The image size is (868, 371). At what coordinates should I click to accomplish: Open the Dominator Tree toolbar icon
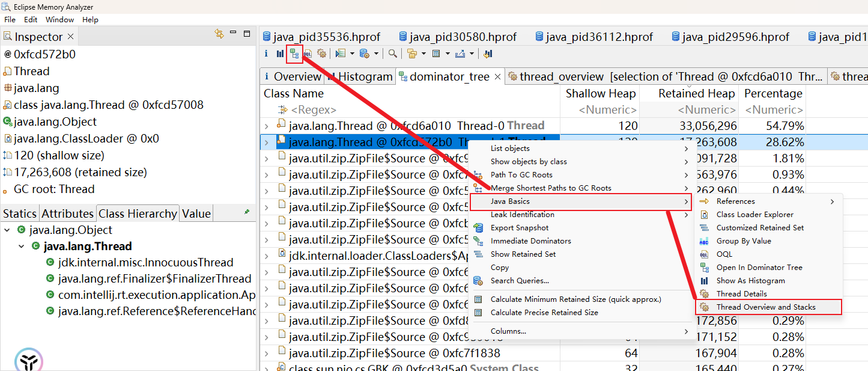[x=294, y=54]
